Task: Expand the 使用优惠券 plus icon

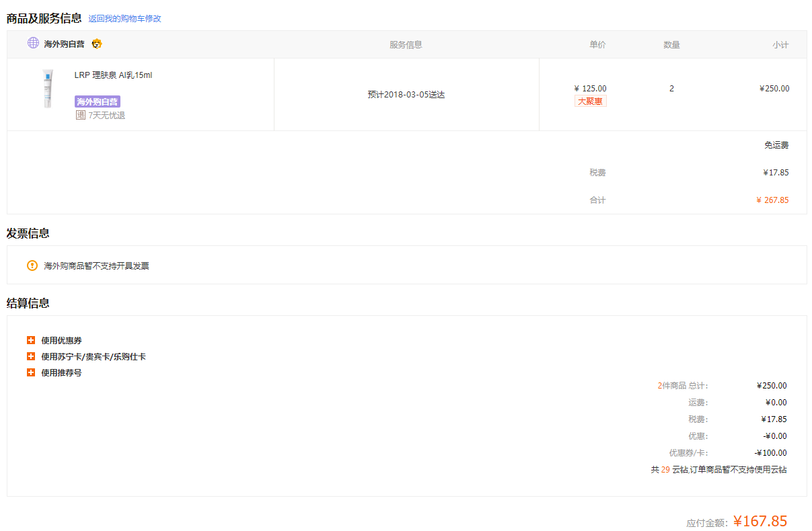Action: 31,340
